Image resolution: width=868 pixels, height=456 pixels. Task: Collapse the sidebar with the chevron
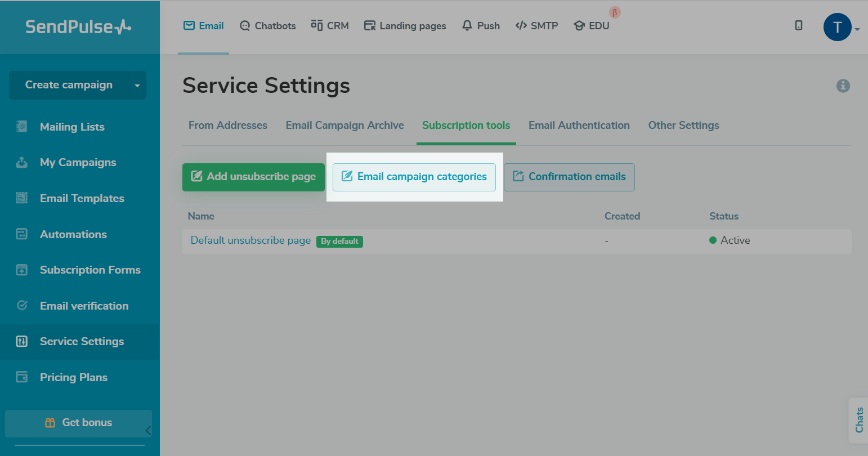click(148, 431)
